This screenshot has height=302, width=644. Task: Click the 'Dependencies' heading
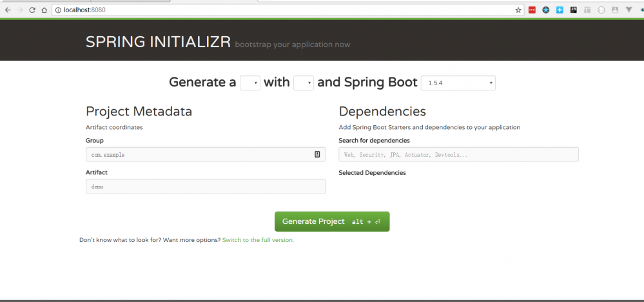[x=382, y=112]
